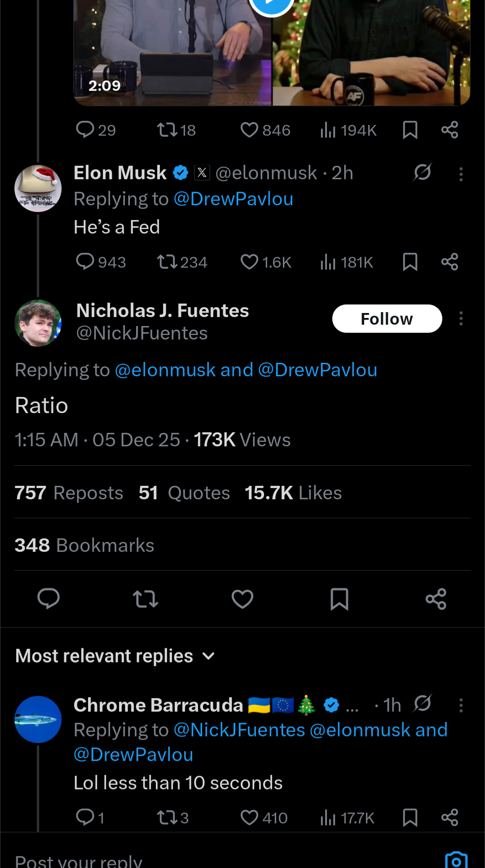Screen dimensions: 485x868
Task: Open camera icon in reply box
Action: click(456, 860)
